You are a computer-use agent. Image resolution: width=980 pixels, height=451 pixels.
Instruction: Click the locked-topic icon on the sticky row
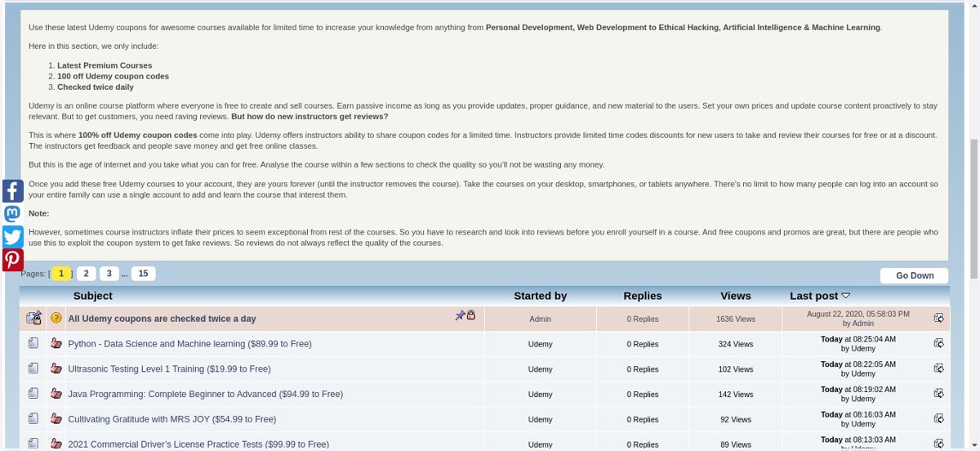pyautogui.click(x=33, y=318)
